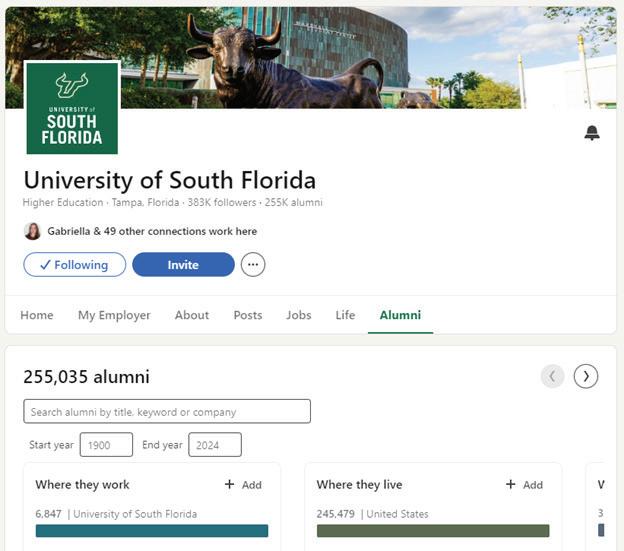This screenshot has height=551, width=624.
Task: Click the notification bell icon
Action: 592,134
